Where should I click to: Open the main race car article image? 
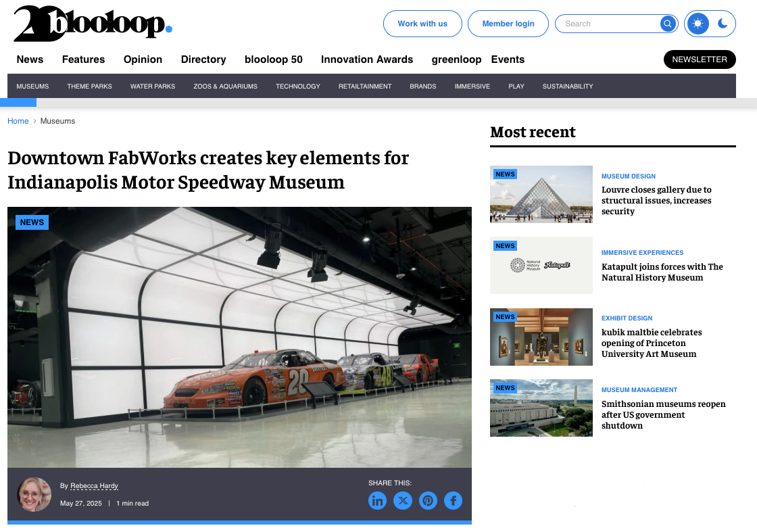(x=239, y=337)
